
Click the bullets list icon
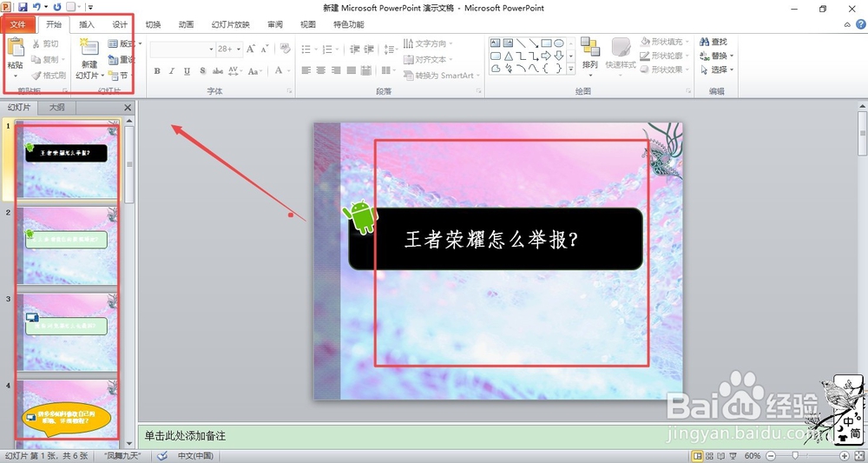(308, 50)
